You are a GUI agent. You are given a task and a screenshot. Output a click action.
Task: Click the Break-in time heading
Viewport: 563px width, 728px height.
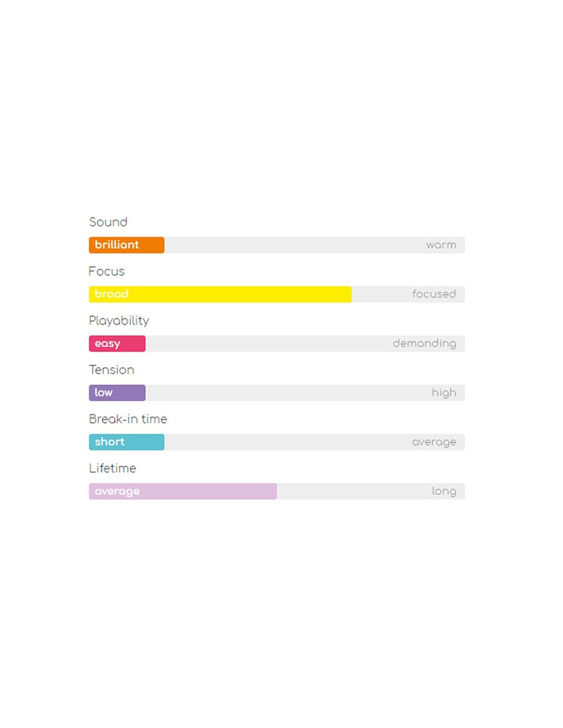point(128,419)
